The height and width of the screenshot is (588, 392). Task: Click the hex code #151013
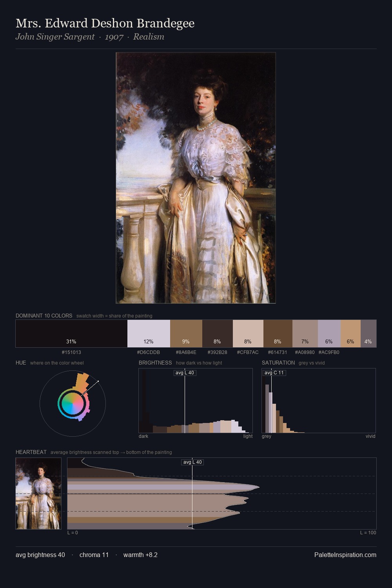tap(71, 352)
